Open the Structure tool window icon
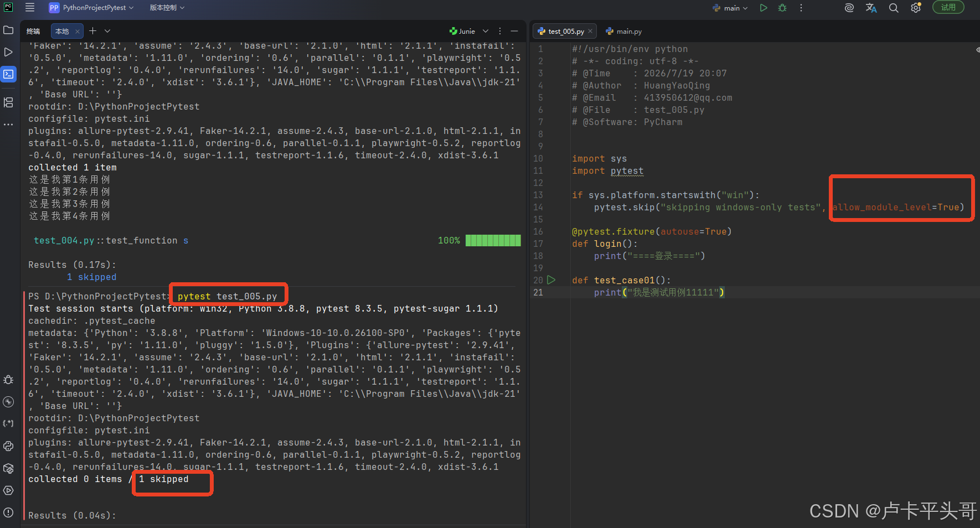 tap(8, 102)
